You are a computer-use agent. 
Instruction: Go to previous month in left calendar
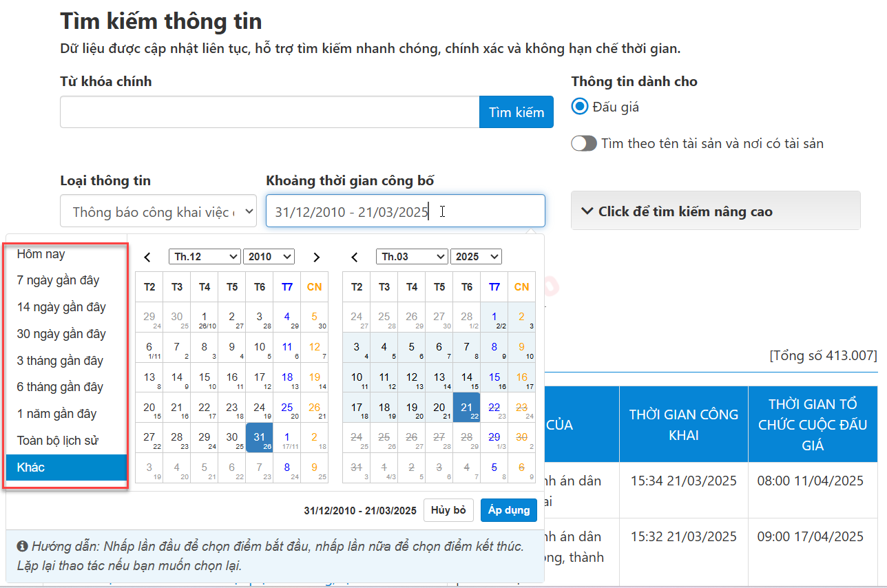point(147,257)
